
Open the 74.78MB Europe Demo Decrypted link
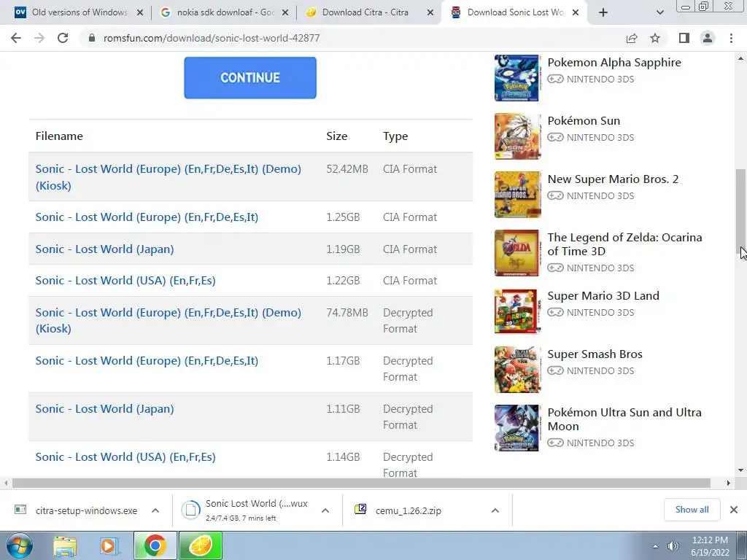click(x=169, y=321)
